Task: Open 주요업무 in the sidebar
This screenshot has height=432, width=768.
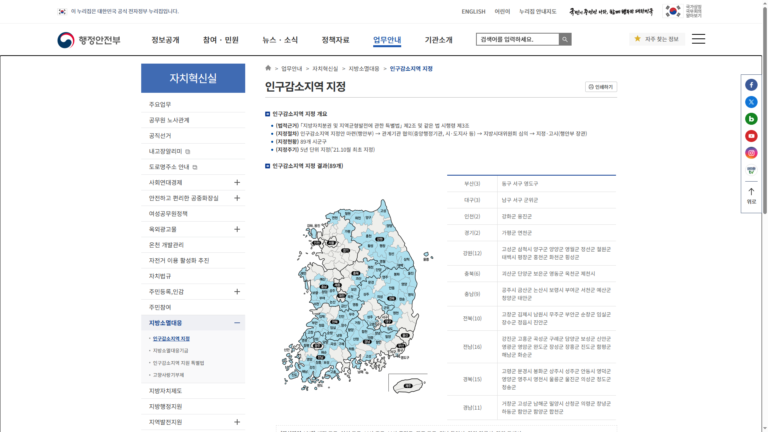Action: [x=193, y=104]
